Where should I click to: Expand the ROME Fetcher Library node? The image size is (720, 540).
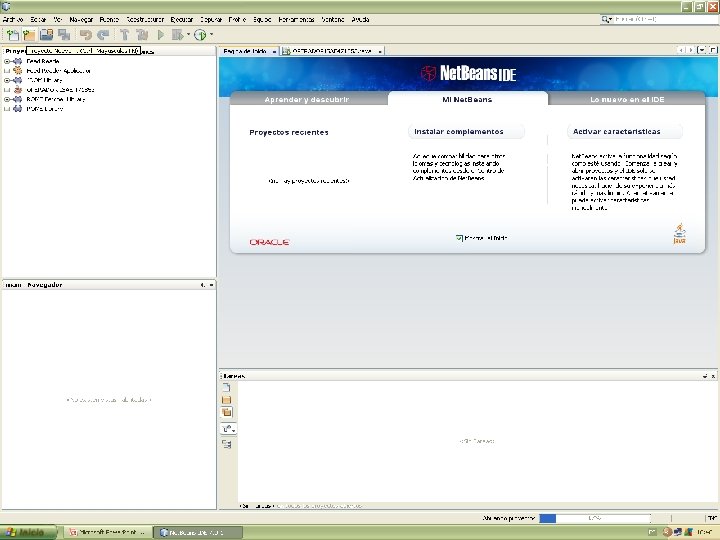tap(6, 99)
